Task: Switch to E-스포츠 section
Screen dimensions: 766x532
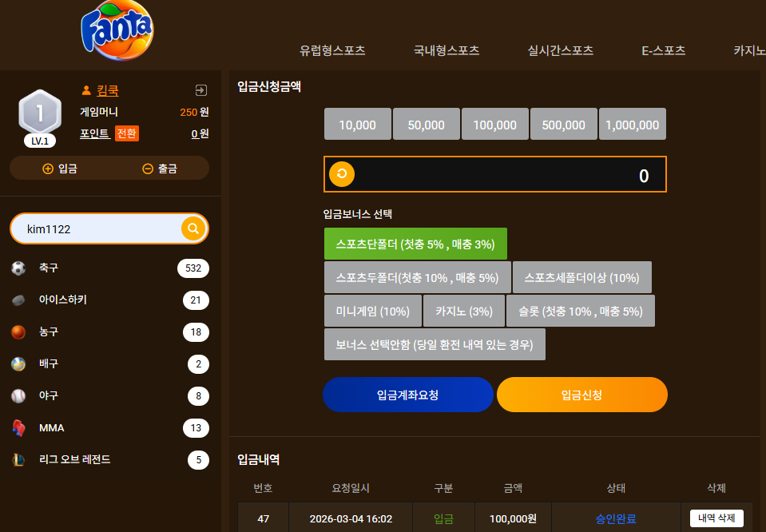Action: (663, 50)
